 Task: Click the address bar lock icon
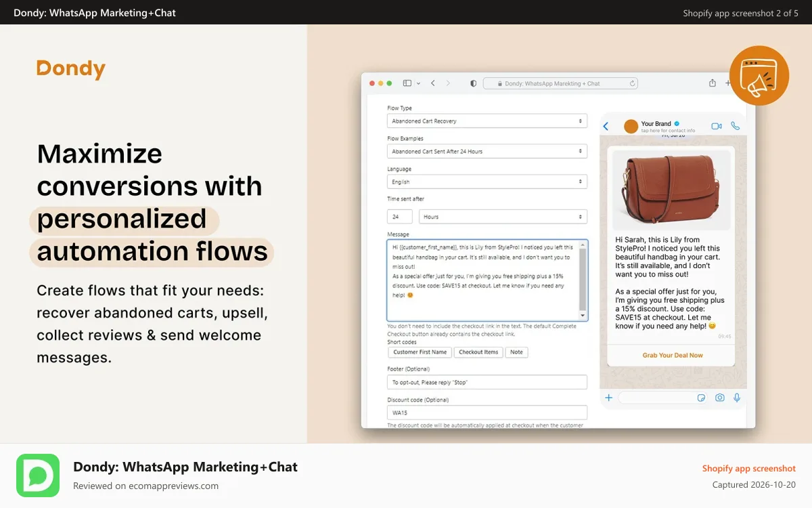[x=500, y=84]
